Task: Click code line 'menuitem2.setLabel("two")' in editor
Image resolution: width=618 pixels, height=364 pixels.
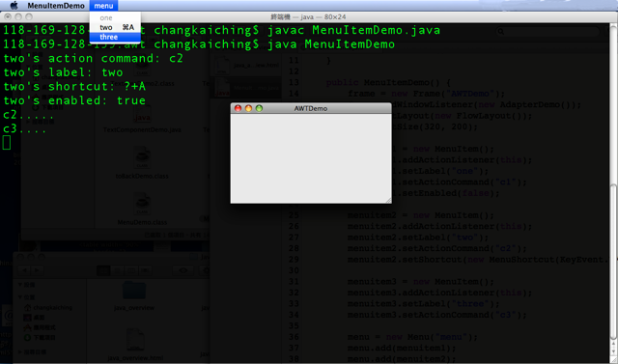Action: click(418, 238)
